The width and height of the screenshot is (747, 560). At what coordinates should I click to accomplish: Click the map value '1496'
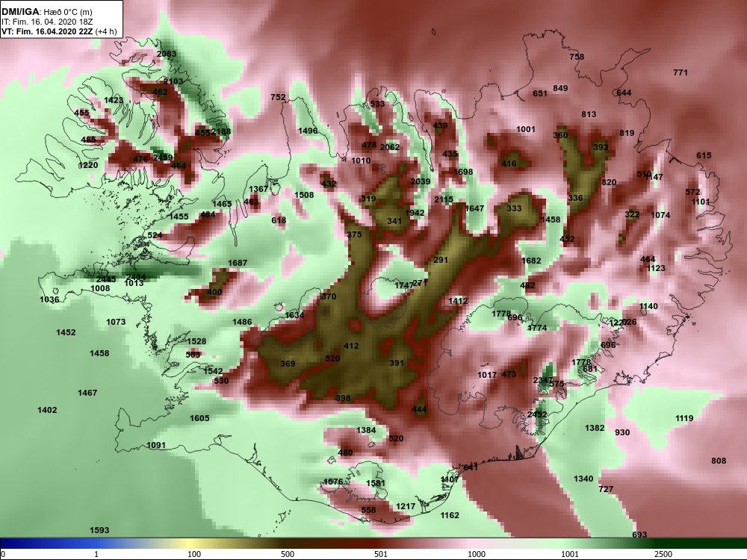308,131
